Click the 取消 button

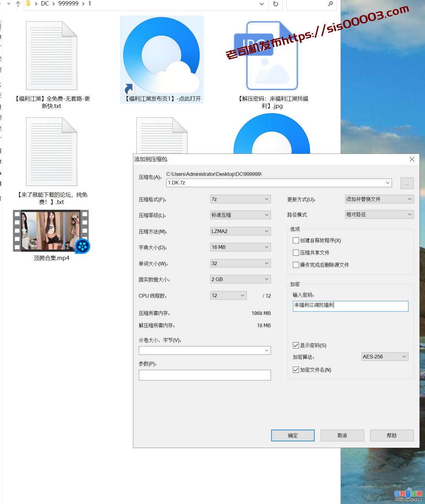[x=342, y=435]
